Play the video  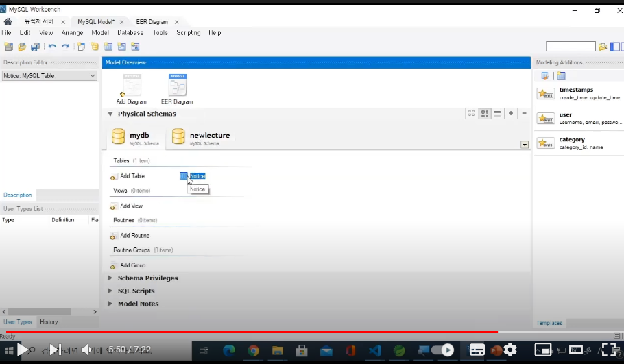coord(22,350)
